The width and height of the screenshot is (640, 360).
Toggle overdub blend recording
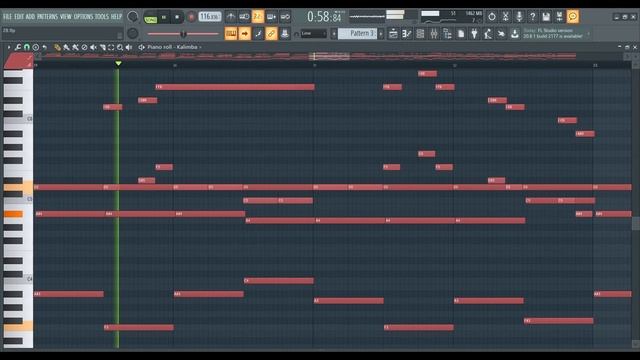(x=271, y=17)
